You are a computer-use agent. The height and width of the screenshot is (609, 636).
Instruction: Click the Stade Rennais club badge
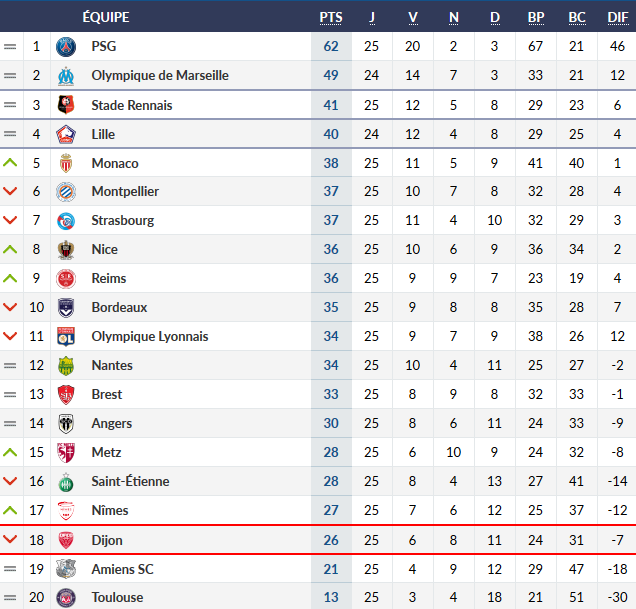pos(67,105)
